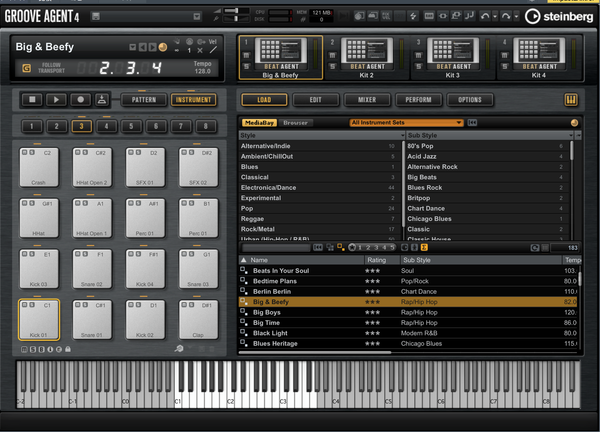The height and width of the screenshot is (432, 600).
Task: Select Beat Agent slot 1 Big & Beefy
Action: pyautogui.click(x=280, y=57)
